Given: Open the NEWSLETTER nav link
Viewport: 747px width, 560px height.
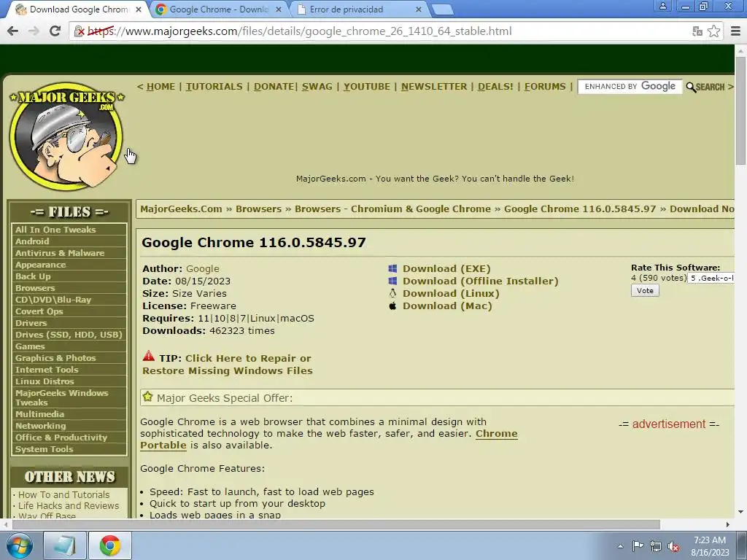Looking at the screenshot, I should [434, 87].
